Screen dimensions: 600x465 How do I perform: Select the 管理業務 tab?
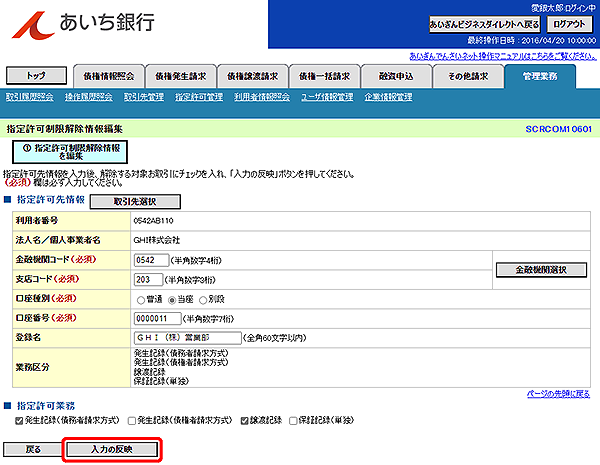(x=540, y=77)
